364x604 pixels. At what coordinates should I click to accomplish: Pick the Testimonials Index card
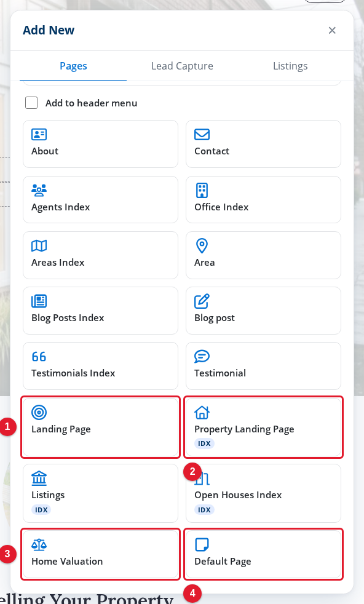101,366
